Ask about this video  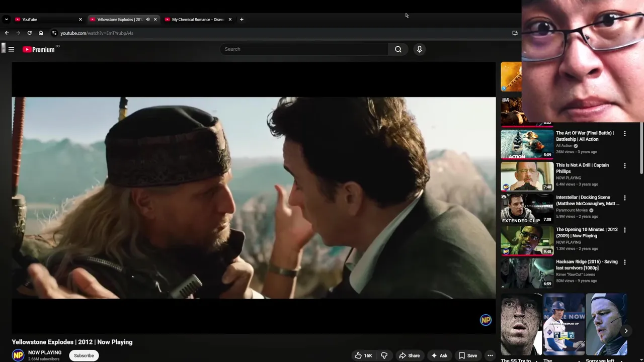[x=439, y=355]
